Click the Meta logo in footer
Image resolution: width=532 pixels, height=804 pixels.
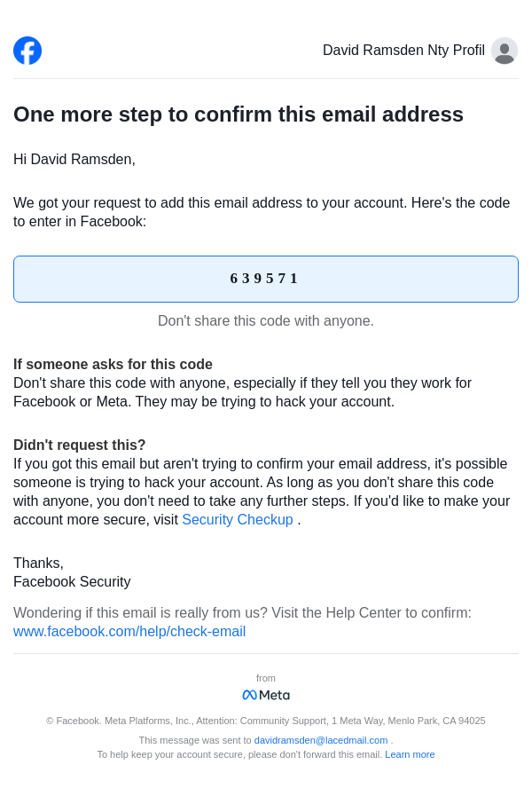266,695
